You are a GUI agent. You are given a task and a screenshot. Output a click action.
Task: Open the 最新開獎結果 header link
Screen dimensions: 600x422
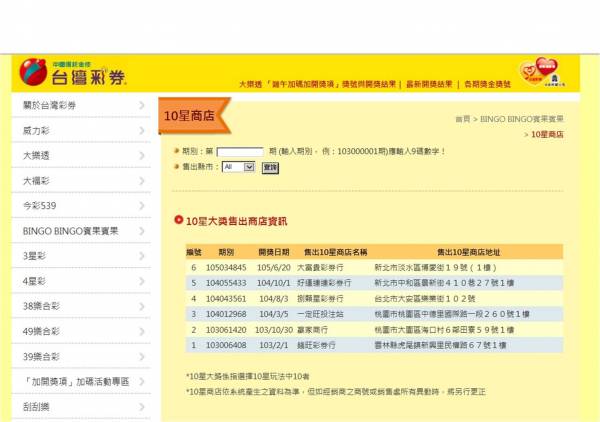click(429, 84)
